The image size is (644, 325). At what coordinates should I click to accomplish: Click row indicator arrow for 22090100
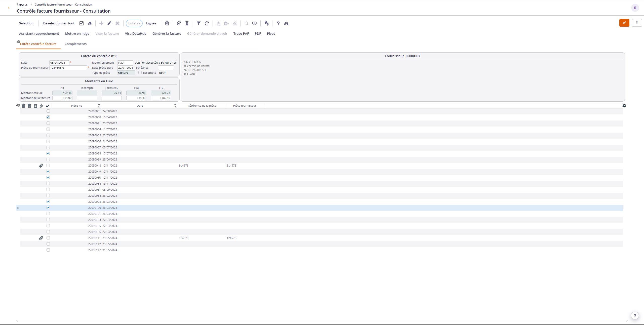pos(18,208)
